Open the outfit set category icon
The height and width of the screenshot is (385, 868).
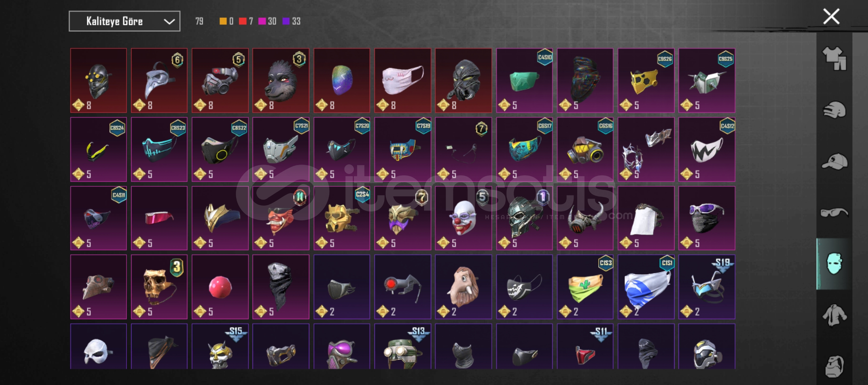click(834, 59)
